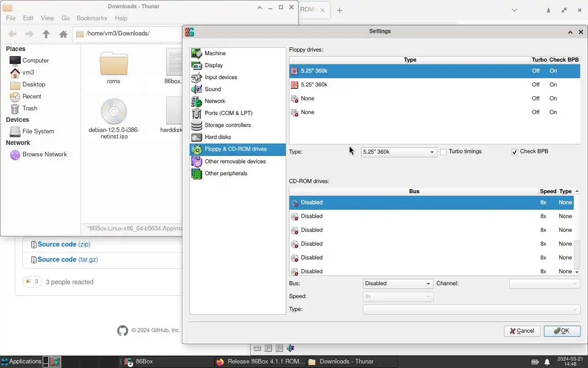Open the File menu in Thunar

tap(11, 18)
